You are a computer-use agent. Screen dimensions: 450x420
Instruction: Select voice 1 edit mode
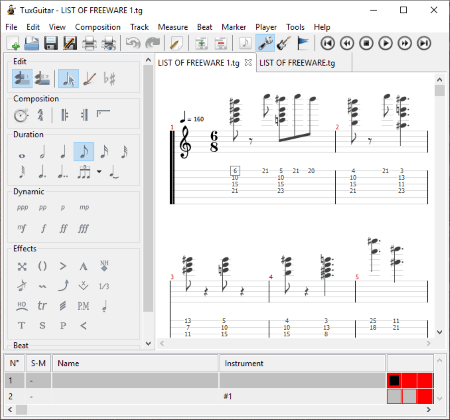(22, 79)
